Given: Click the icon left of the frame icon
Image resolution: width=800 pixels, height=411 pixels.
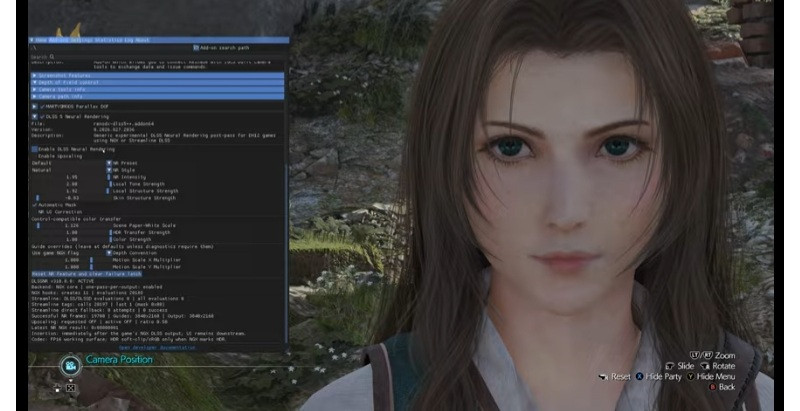Looking at the screenshot, I should [x=57, y=388].
